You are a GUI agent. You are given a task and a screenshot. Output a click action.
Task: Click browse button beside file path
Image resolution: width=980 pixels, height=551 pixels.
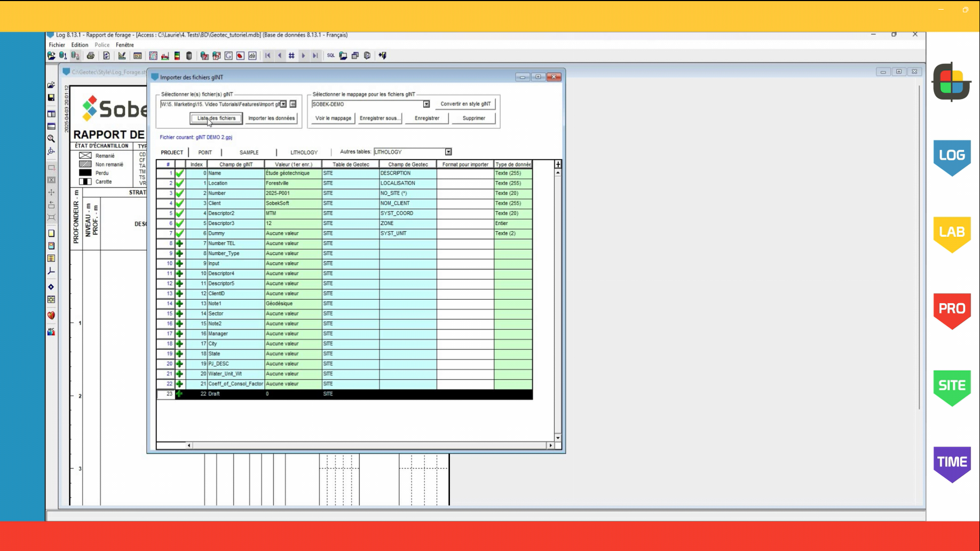click(293, 105)
